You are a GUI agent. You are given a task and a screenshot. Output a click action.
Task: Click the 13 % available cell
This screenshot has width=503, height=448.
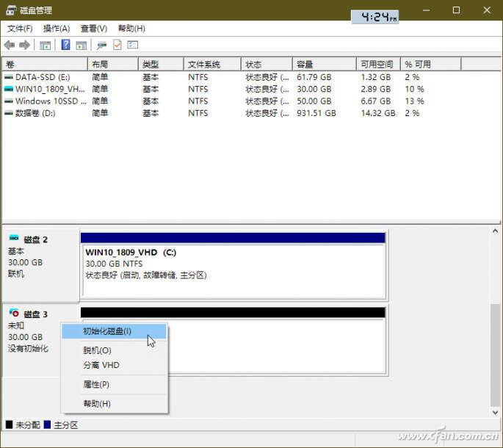[414, 101]
